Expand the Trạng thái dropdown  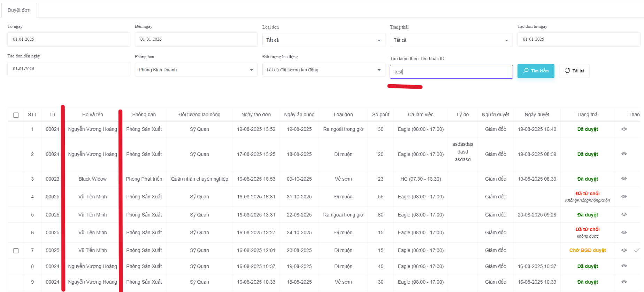(451, 40)
